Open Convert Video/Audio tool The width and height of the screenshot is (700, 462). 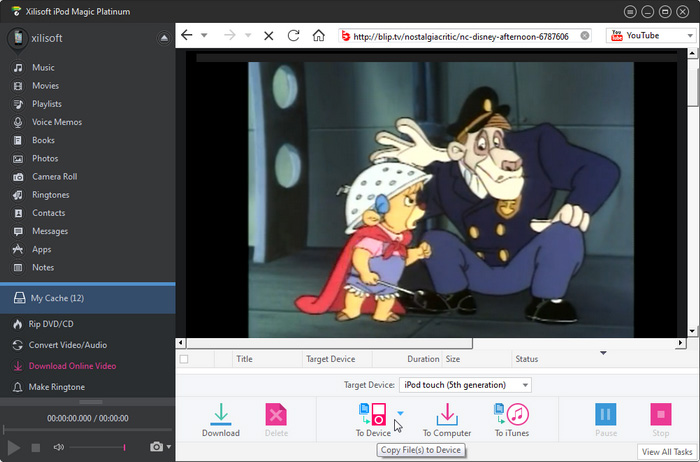tap(69, 345)
